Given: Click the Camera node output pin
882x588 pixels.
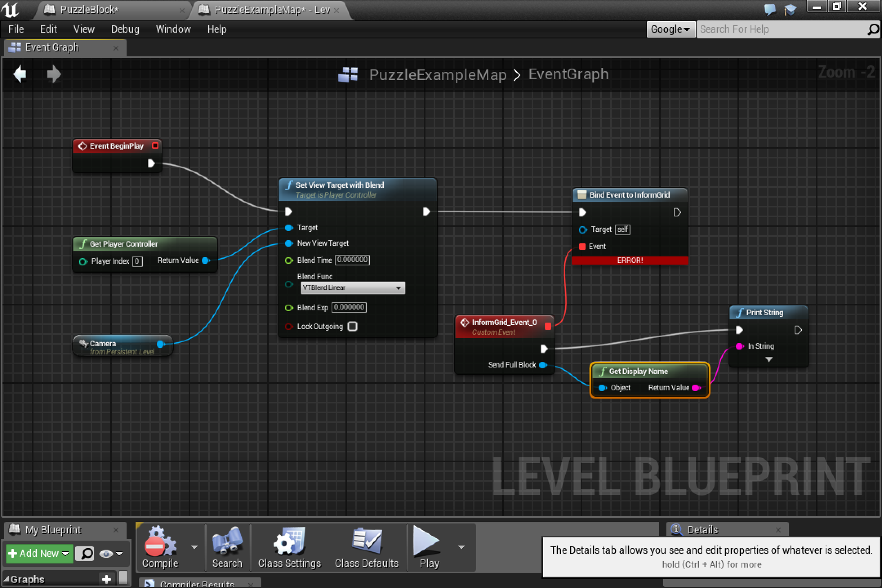Looking at the screenshot, I should pos(160,344).
